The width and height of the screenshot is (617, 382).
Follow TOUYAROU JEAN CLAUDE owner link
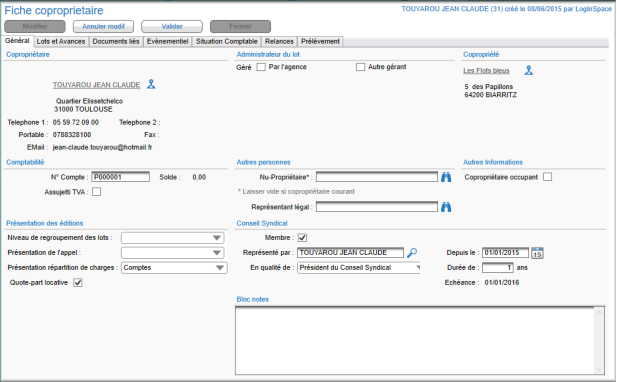[96, 85]
